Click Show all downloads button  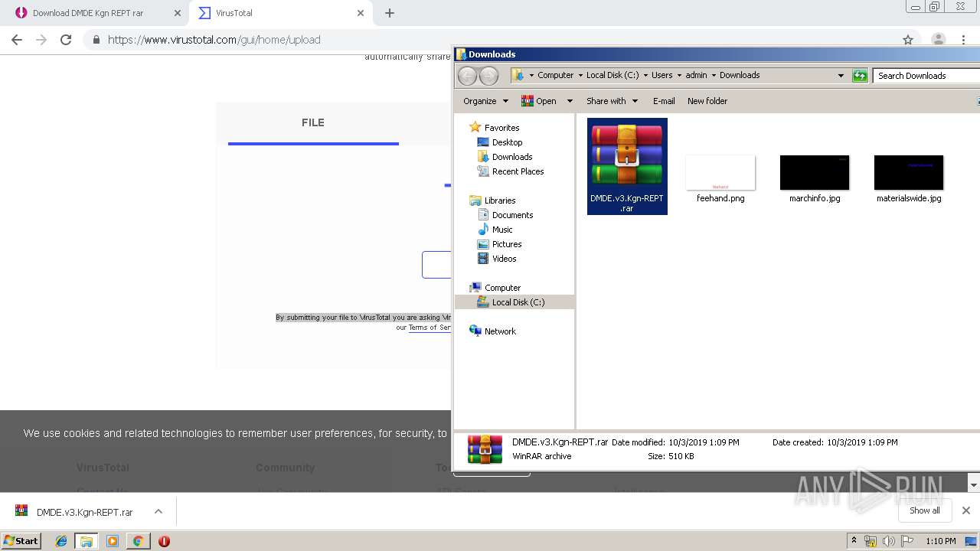tap(924, 510)
